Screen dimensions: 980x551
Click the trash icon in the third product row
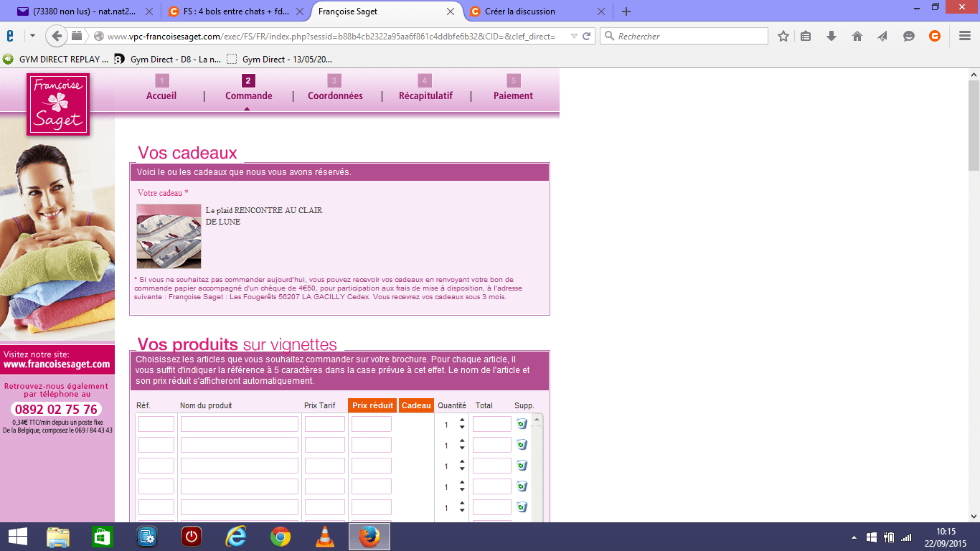click(x=522, y=466)
